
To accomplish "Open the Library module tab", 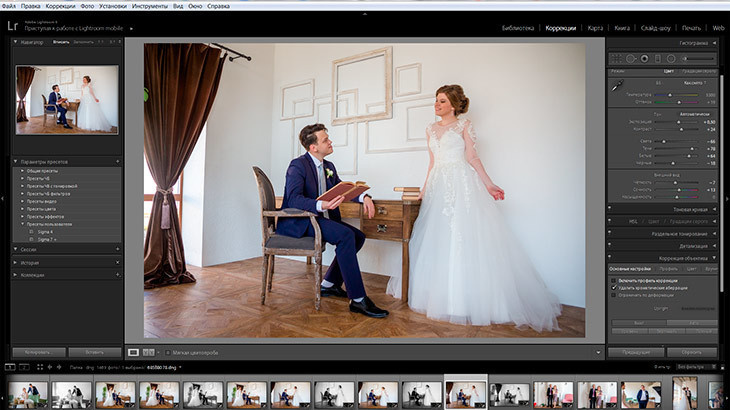I will pyautogui.click(x=519, y=28).
